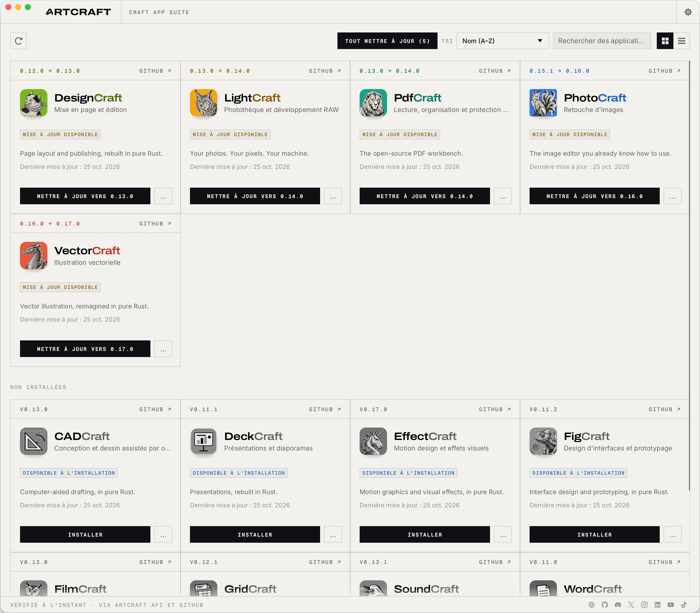700x613 pixels.
Task: Switch to grid view
Action: coord(665,41)
